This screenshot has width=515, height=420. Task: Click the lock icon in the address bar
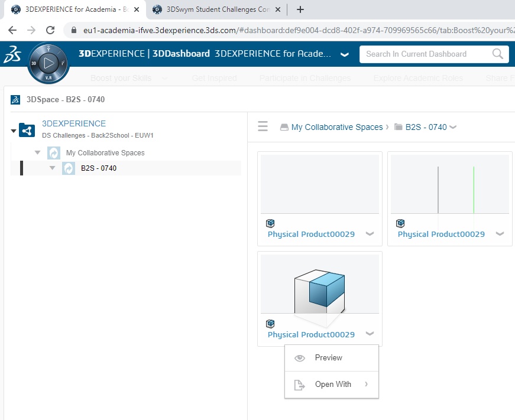74,30
